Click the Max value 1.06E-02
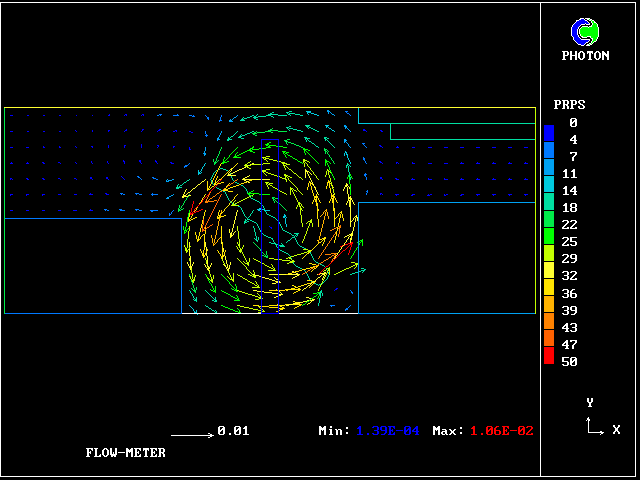Screen dimensions: 640x480 tap(501, 431)
